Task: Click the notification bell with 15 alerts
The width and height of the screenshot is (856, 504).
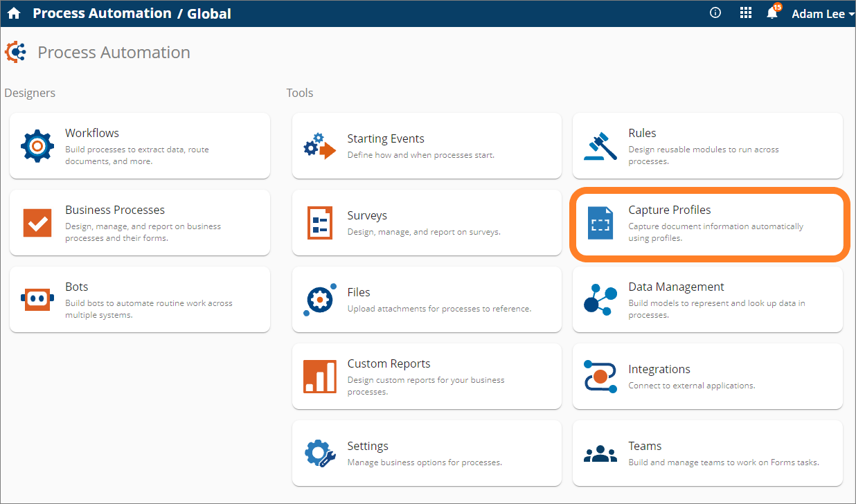Action: tap(772, 12)
